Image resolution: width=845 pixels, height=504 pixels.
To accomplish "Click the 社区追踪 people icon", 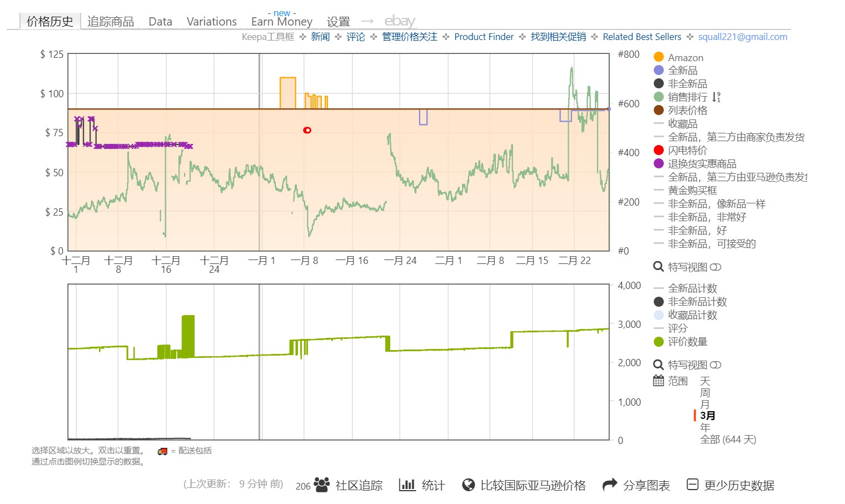I will (321, 485).
